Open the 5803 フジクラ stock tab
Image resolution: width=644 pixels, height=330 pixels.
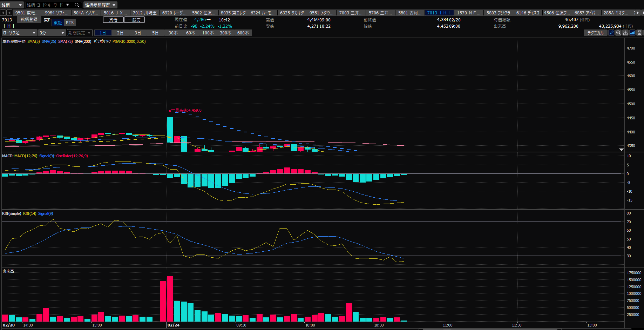point(498,13)
